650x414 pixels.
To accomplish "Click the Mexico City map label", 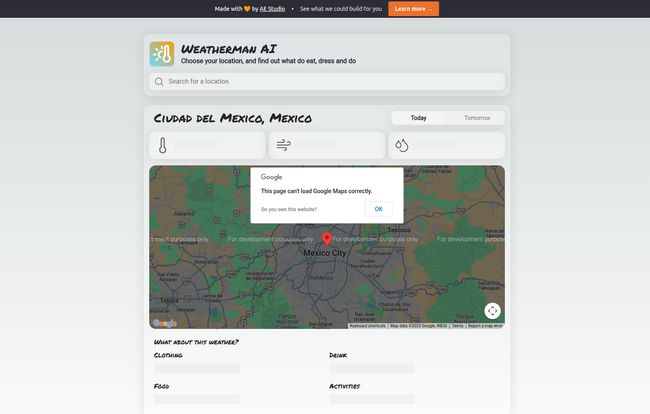I will pyautogui.click(x=325, y=253).
